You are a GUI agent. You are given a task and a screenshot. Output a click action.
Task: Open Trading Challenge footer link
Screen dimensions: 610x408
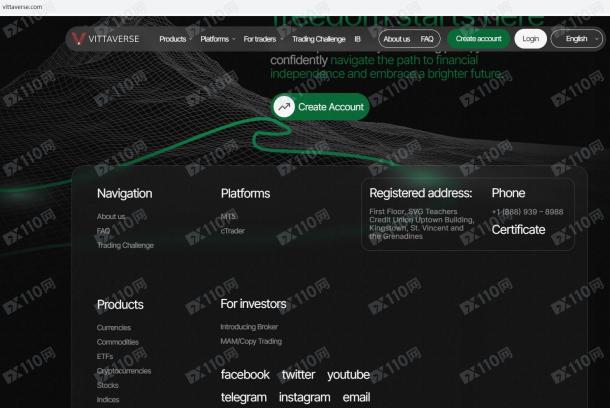coord(125,245)
